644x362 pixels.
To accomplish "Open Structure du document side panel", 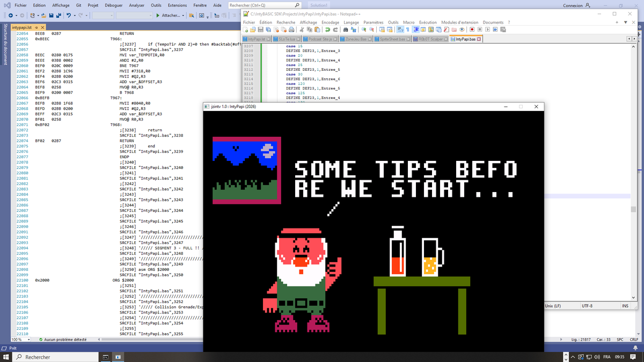I will [4, 45].
